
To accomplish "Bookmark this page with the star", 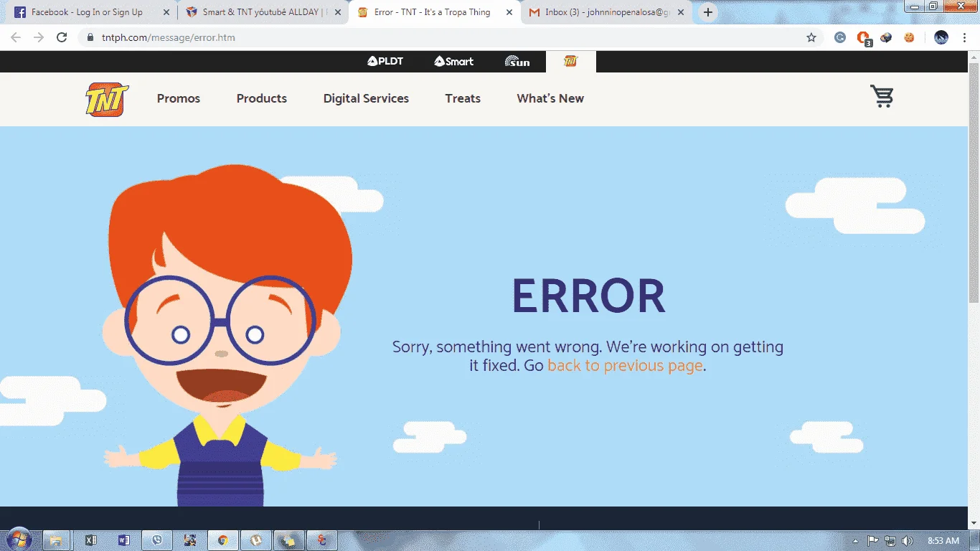I will pos(811,37).
